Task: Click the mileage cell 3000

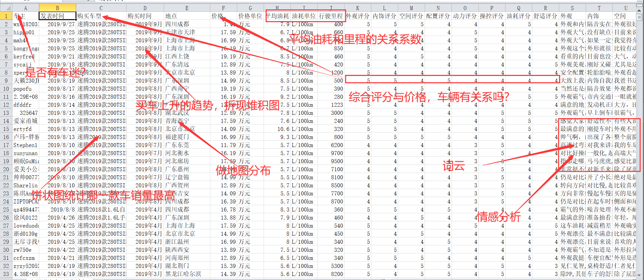Action: [331, 113]
